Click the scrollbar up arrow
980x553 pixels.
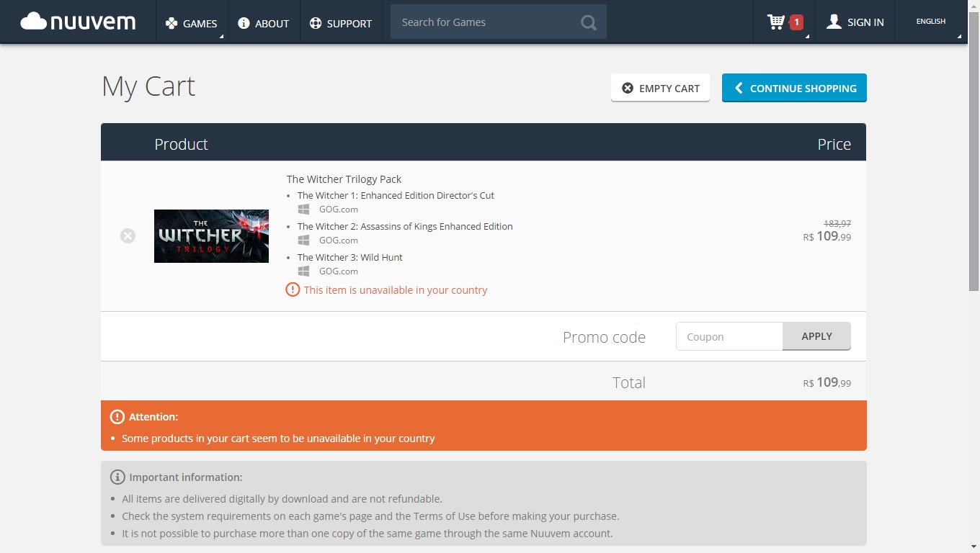coord(974,6)
